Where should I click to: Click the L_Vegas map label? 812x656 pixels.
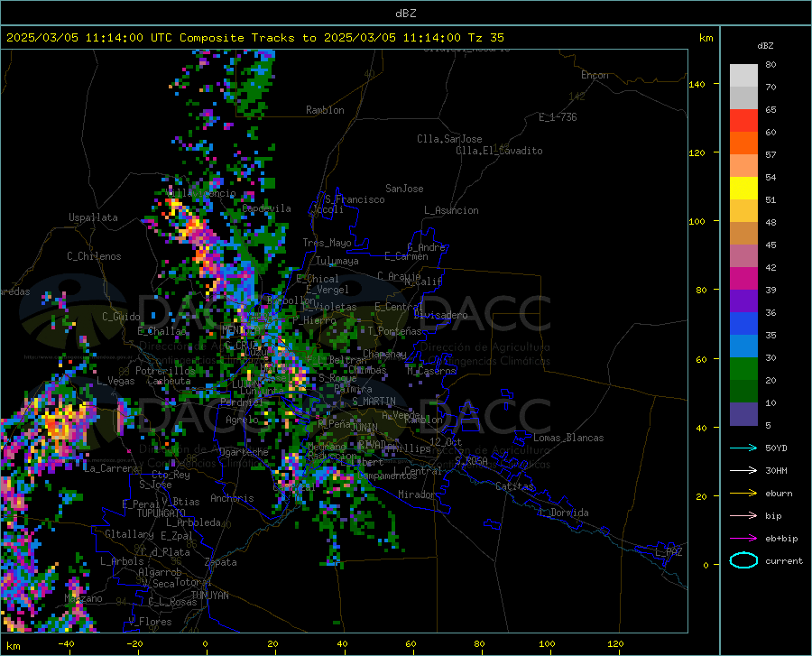point(115,381)
